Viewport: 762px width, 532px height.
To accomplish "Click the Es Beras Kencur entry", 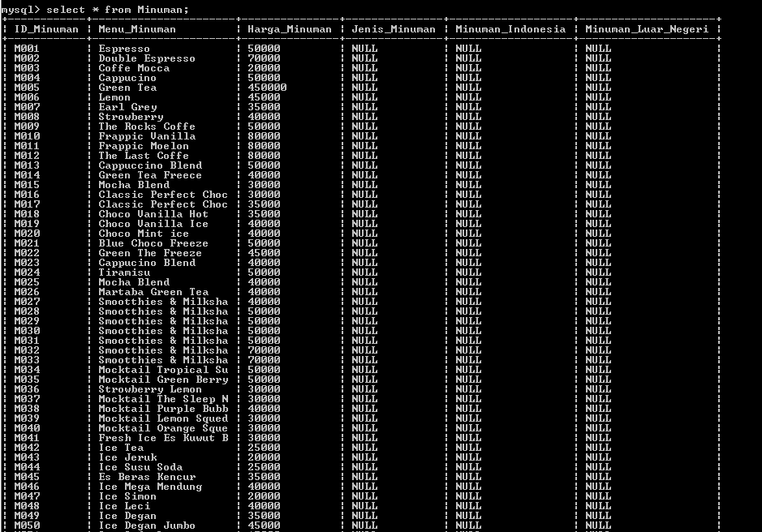I will coord(147,477).
